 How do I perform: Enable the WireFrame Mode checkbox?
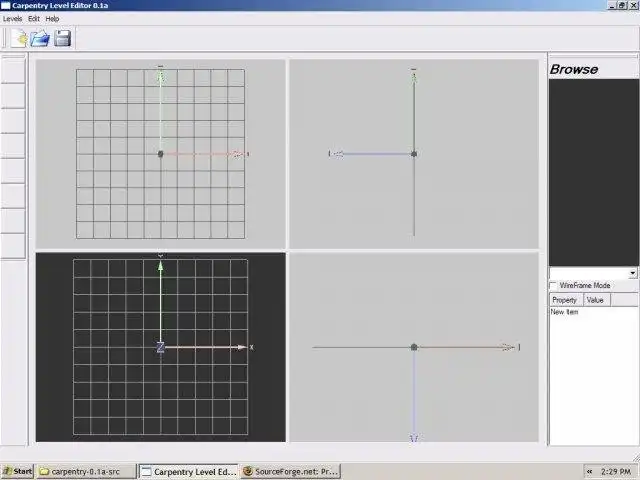[x=553, y=285]
